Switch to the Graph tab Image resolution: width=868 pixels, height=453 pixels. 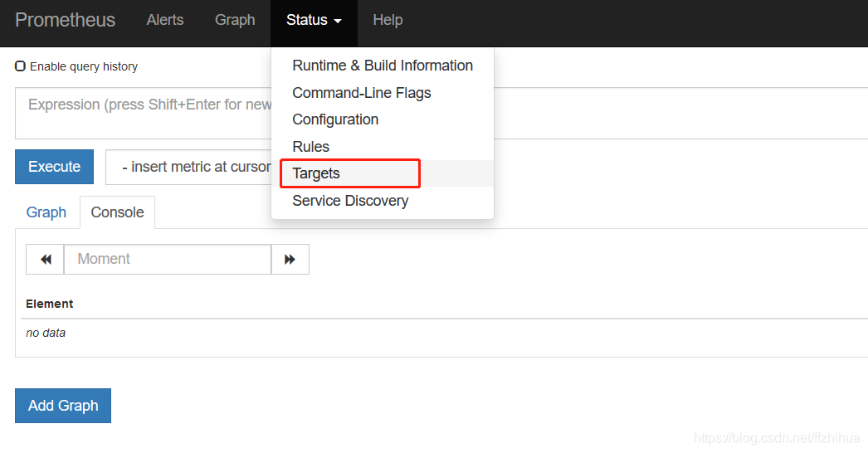pos(46,212)
